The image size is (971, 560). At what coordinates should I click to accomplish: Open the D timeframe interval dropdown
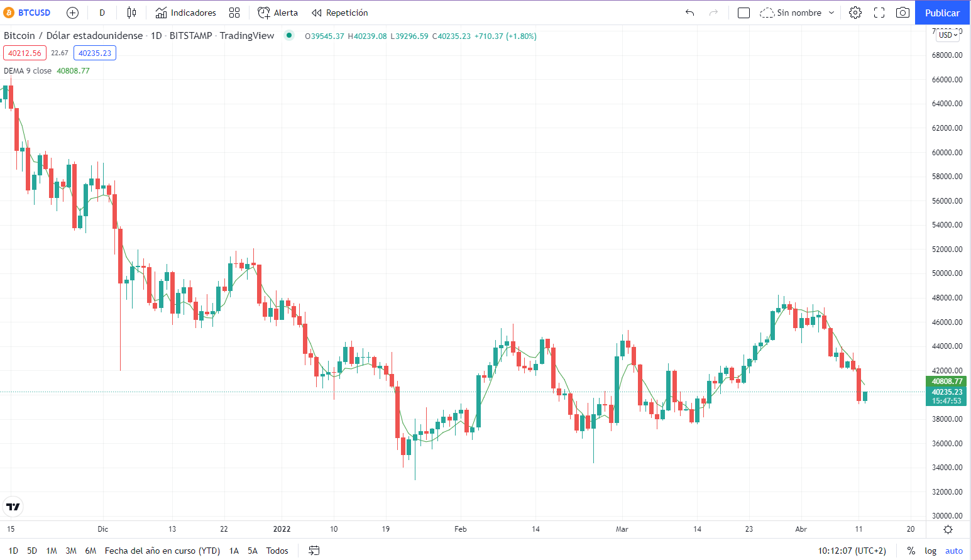point(102,12)
